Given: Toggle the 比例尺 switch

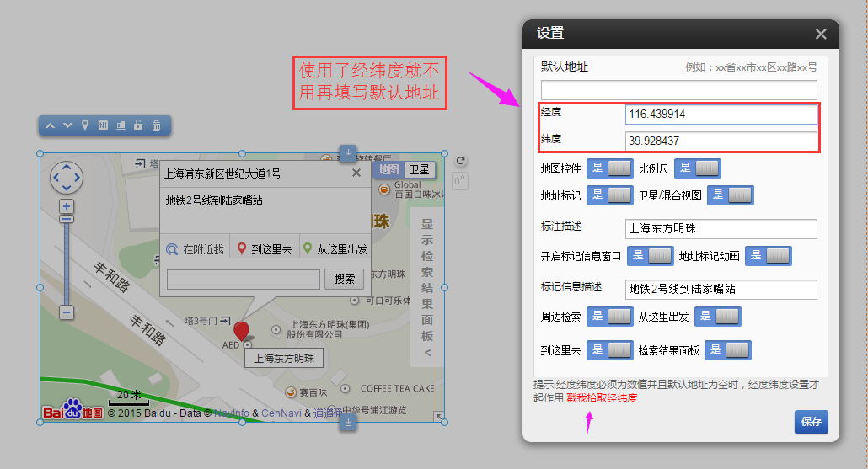Looking at the screenshot, I should pyautogui.click(x=698, y=168).
